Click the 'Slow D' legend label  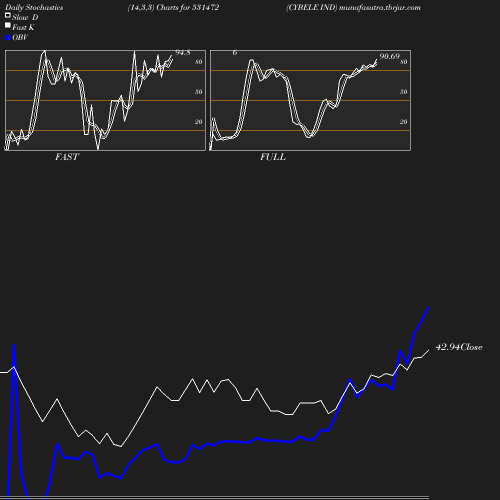click(x=25, y=17)
